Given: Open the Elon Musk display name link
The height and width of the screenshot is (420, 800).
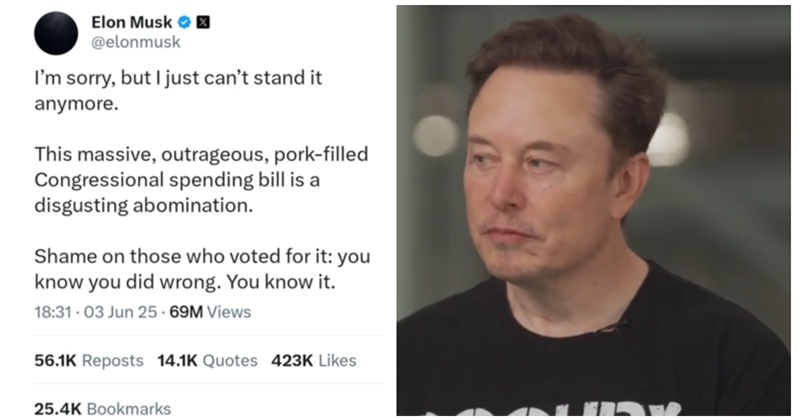Looking at the screenshot, I should pyautogui.click(x=132, y=22).
